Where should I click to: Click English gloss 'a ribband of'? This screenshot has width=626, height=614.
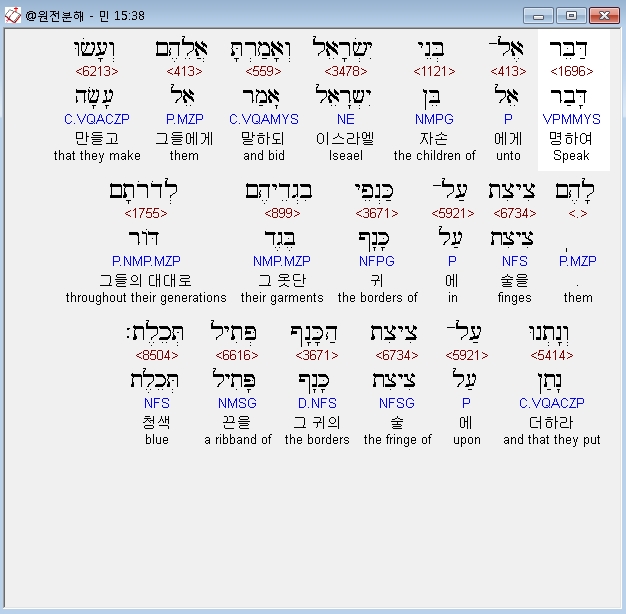238,439
